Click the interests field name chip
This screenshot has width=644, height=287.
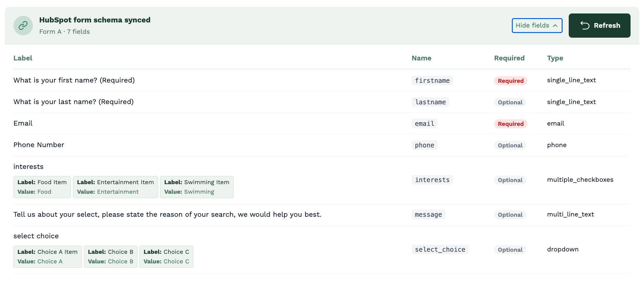tap(432, 180)
